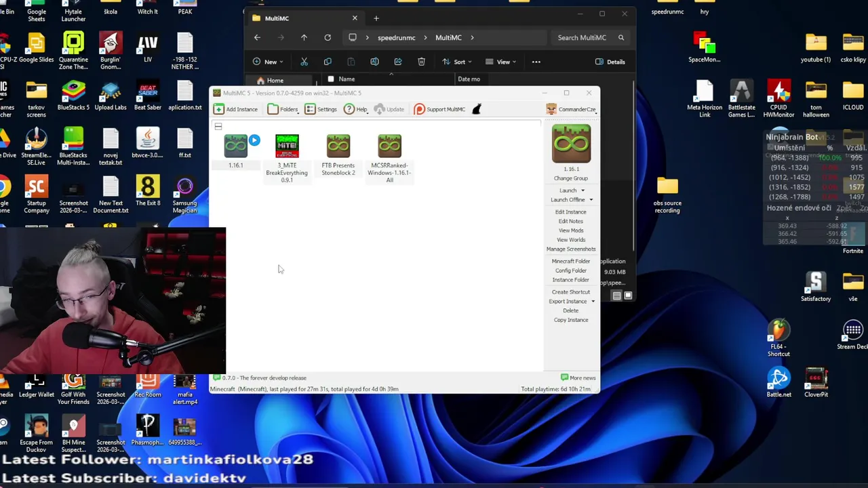Click View Mods
Screen dimensions: 868x488
point(571,230)
